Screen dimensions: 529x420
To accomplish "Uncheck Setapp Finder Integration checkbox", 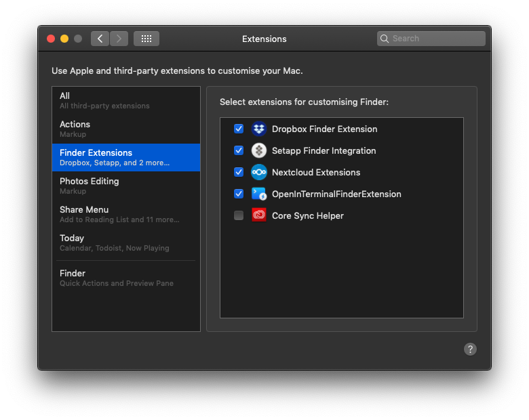I will 239,150.
